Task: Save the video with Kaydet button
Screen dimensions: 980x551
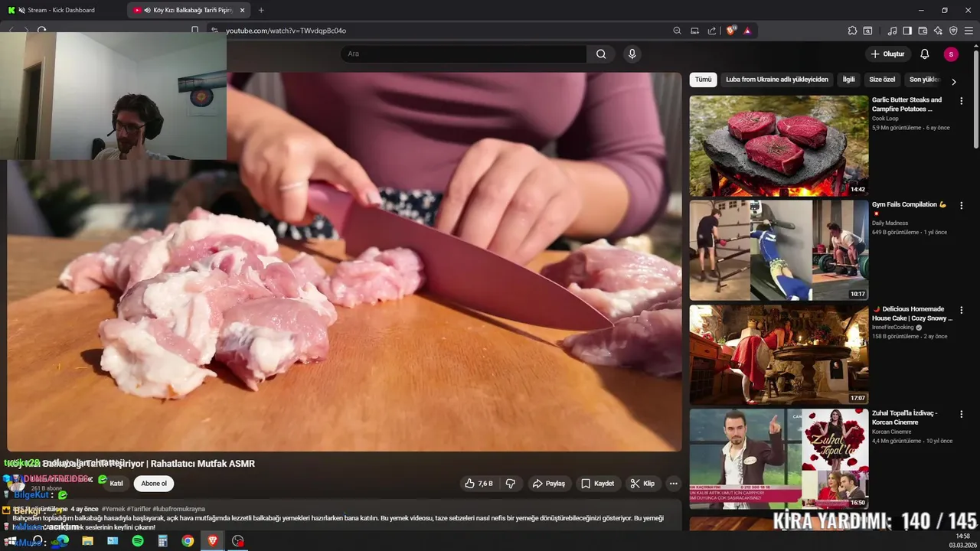Action: [598, 484]
